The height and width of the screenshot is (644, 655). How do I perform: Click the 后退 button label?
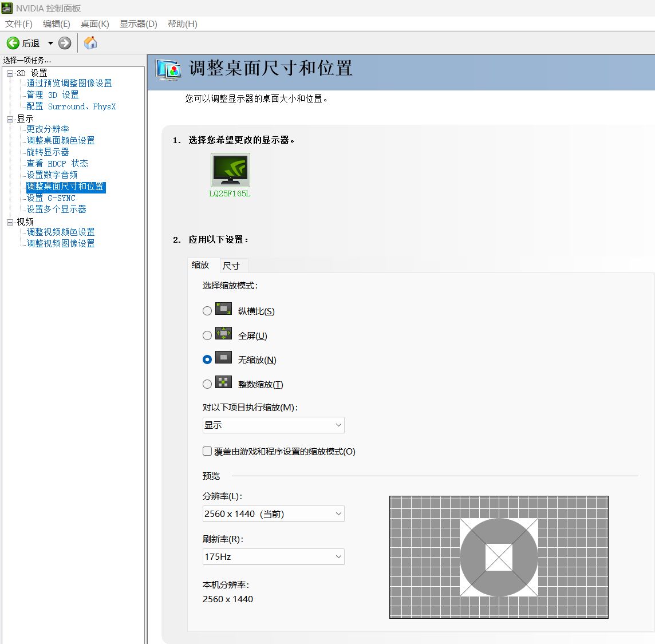point(31,43)
